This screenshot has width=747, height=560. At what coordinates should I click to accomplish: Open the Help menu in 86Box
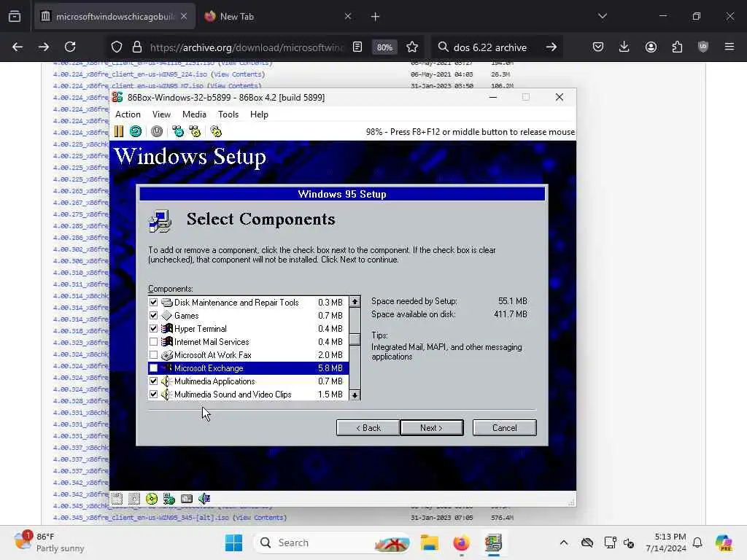(259, 114)
